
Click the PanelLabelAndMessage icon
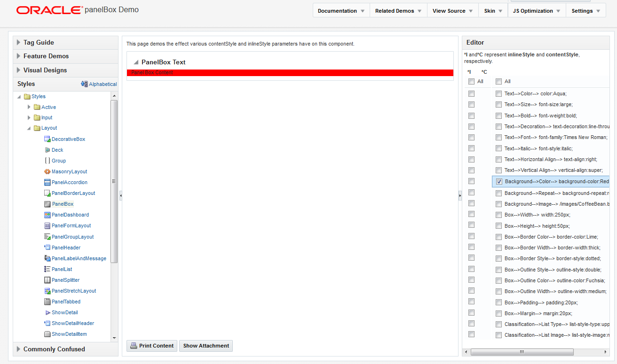point(47,258)
